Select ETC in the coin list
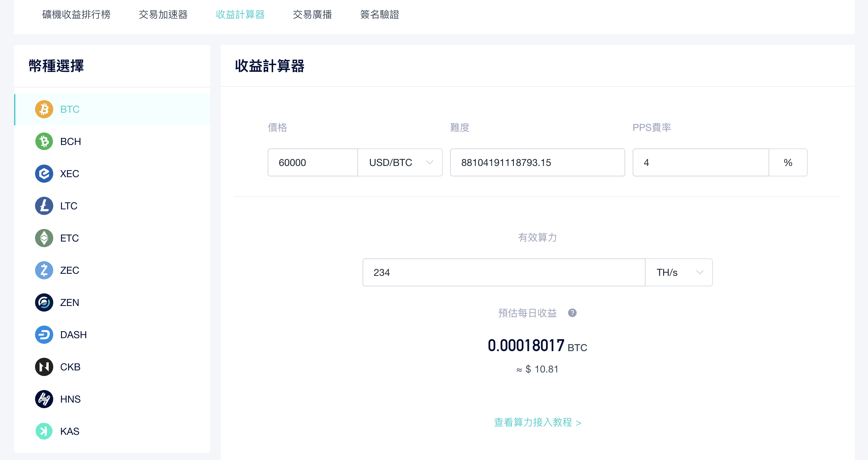This screenshot has height=460, width=868. tap(112, 238)
